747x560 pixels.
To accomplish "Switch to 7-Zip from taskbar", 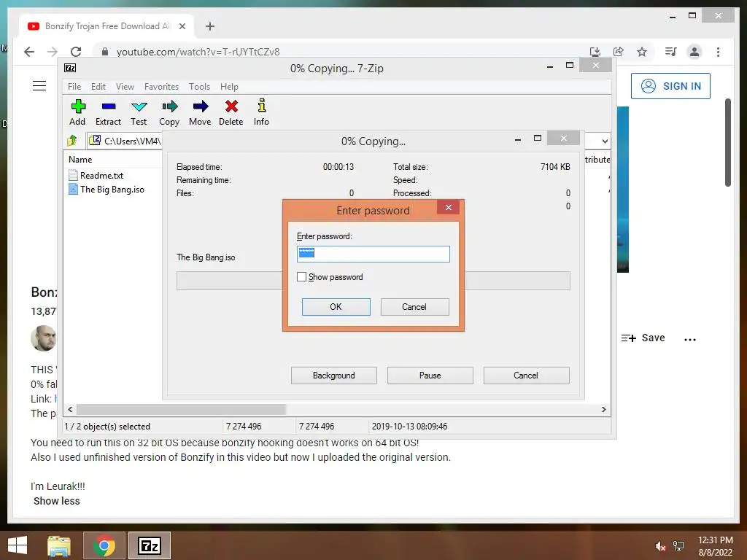I will [149, 545].
